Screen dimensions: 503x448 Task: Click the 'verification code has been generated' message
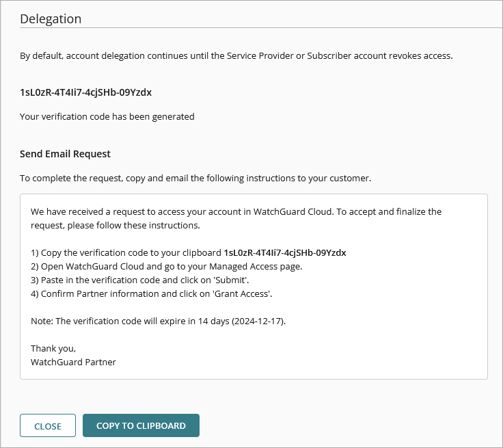107,116
